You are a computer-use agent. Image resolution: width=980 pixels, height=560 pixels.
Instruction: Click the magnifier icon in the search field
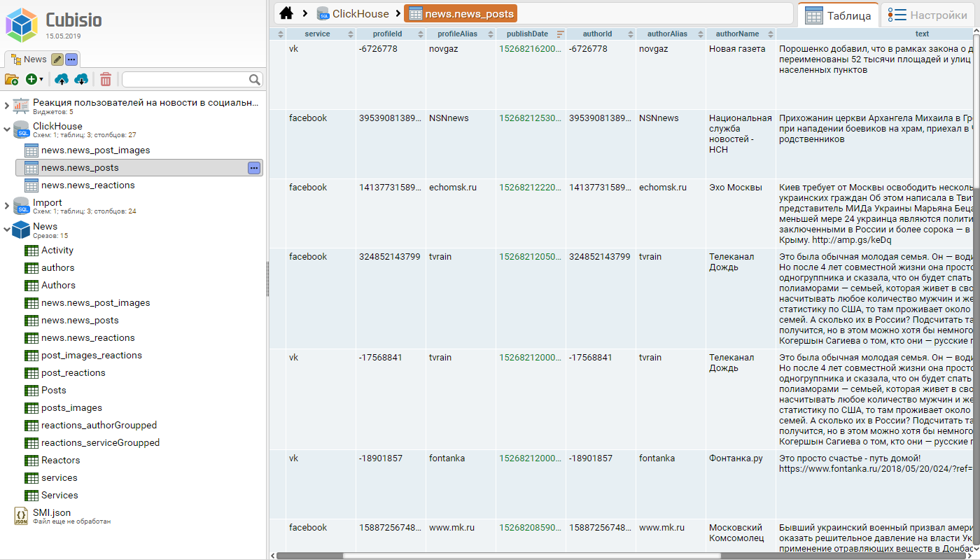pos(255,80)
